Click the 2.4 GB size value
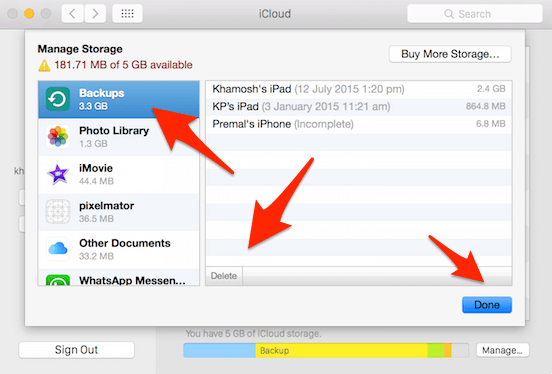Screen dimensions: 552x374 click(491, 89)
